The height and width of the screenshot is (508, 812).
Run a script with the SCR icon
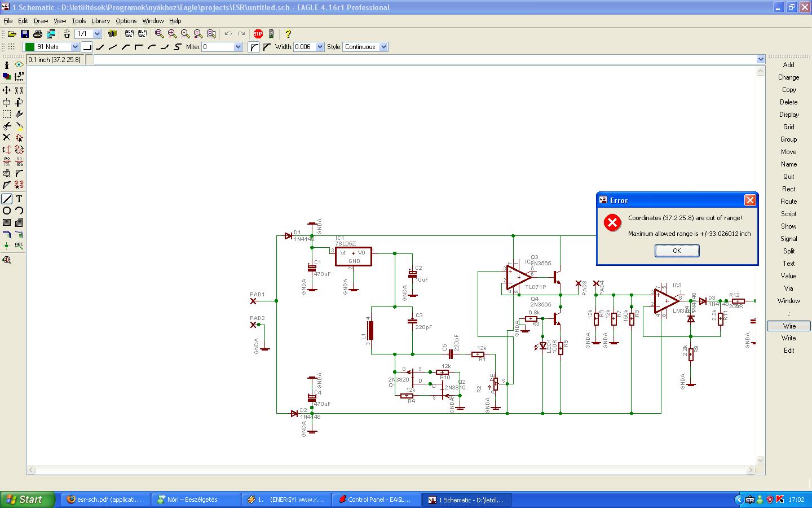coord(129,34)
